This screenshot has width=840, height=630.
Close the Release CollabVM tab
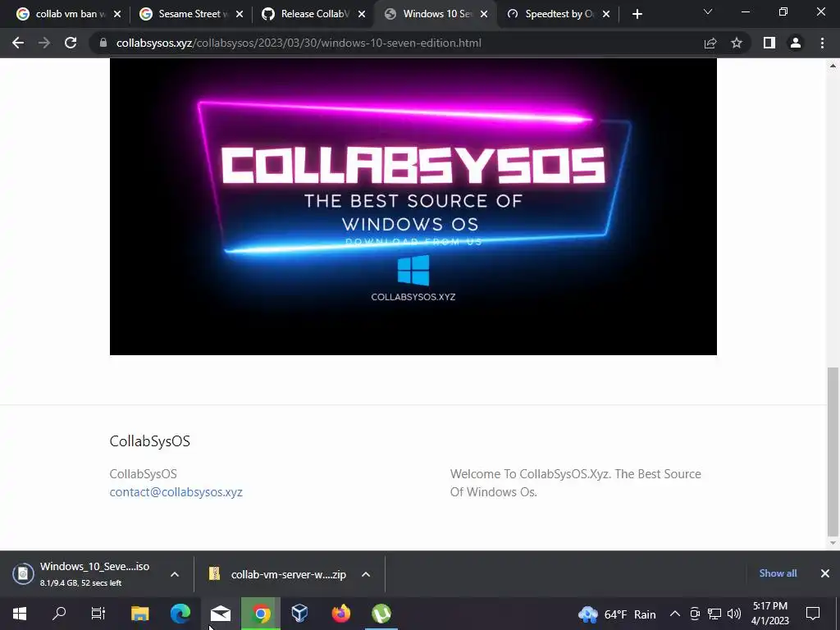click(362, 14)
